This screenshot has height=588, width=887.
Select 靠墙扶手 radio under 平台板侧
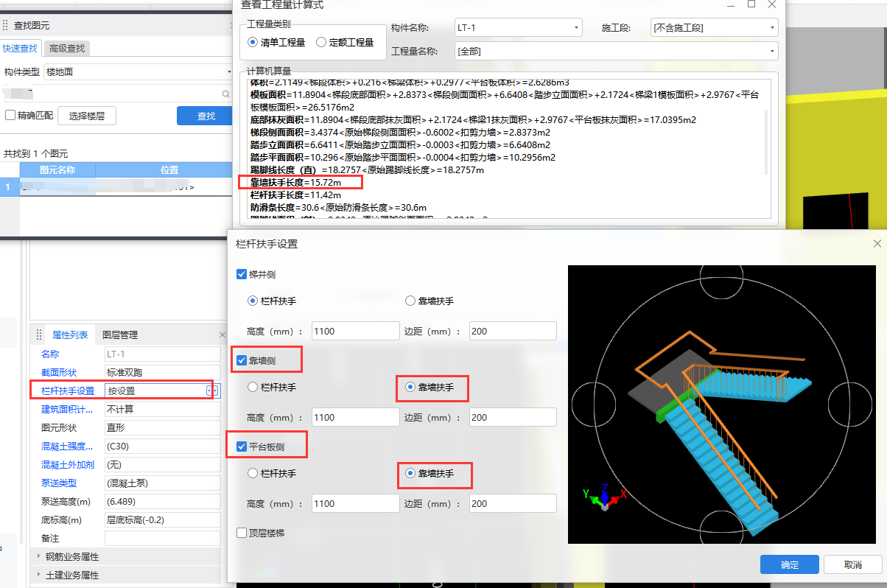[410, 473]
